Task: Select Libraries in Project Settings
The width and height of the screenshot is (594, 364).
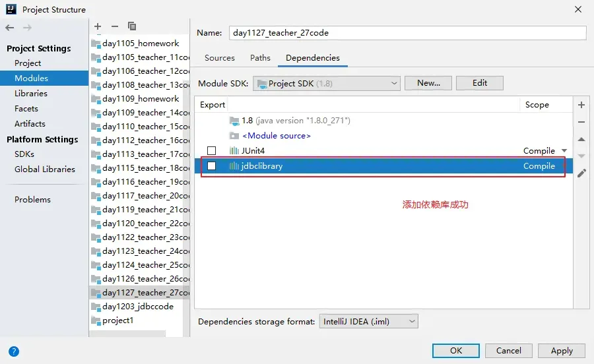Action: click(31, 94)
